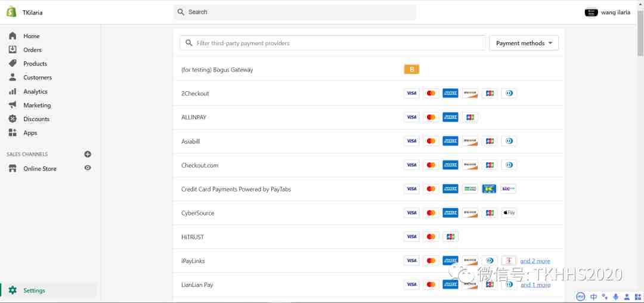
Task: Click the Orders inbox icon
Action: [x=13, y=50]
